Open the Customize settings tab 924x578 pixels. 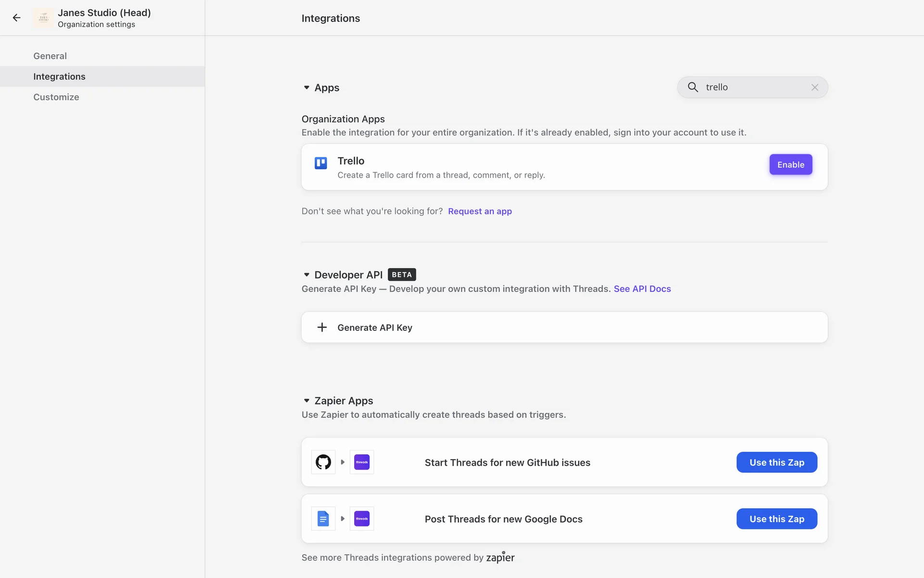[x=56, y=97]
